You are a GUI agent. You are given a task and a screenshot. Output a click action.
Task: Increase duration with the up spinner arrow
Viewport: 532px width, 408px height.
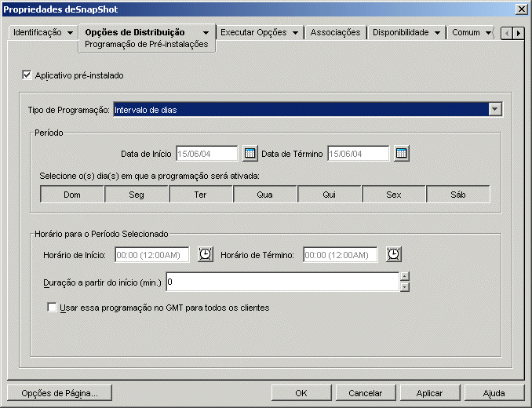(x=404, y=276)
